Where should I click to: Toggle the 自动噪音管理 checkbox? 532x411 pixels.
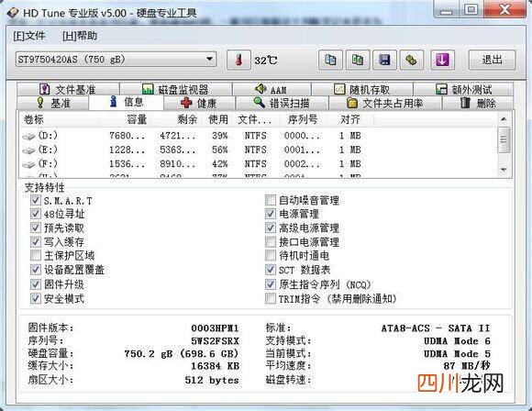(271, 200)
